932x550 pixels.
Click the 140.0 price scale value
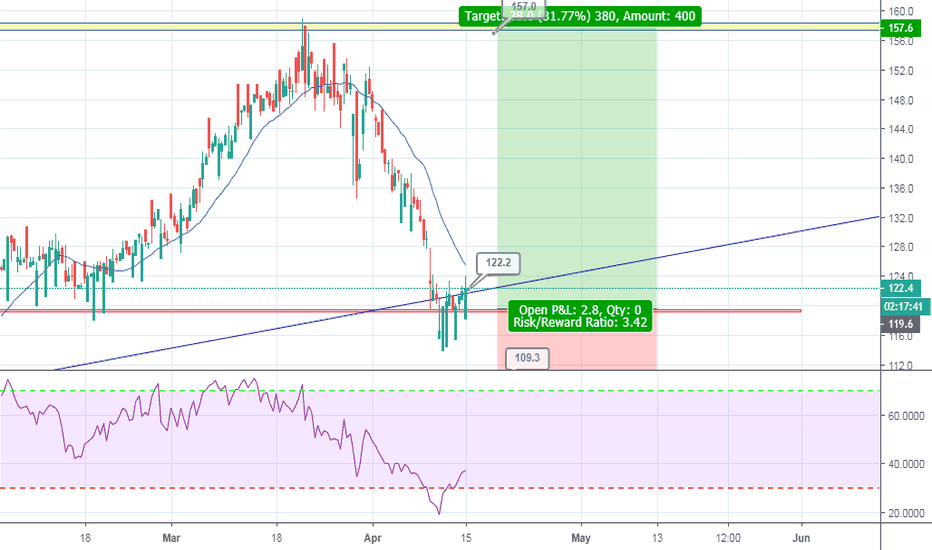[x=901, y=159]
